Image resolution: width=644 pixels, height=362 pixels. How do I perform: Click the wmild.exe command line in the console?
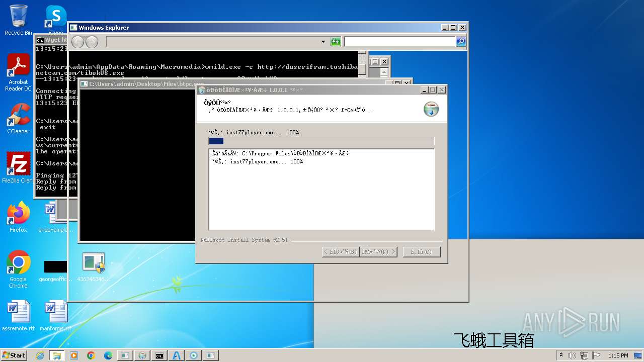(x=197, y=70)
